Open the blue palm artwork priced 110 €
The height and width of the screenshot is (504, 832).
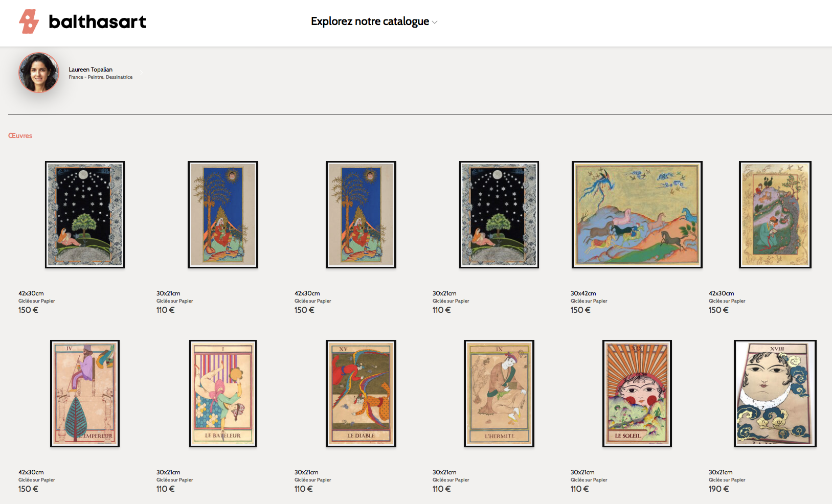[223, 215]
